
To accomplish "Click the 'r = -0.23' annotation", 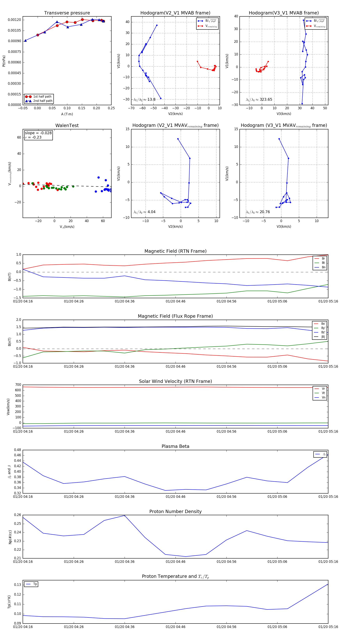I will tap(33, 137).
